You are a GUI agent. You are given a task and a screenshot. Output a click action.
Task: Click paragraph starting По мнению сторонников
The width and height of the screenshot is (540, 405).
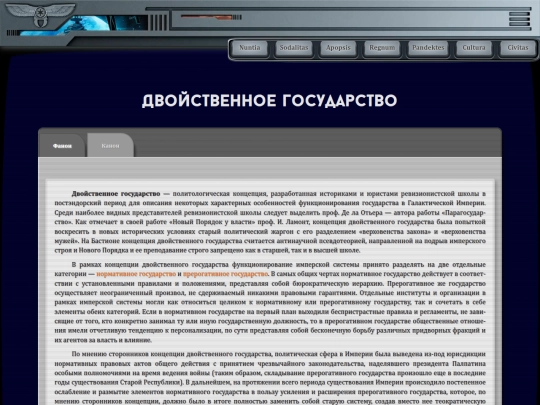tap(270, 378)
